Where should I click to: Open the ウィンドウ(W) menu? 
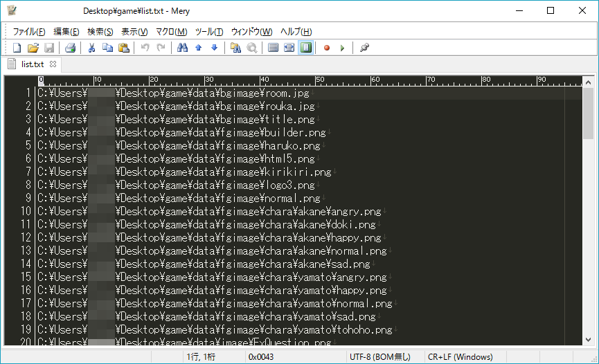(252, 32)
